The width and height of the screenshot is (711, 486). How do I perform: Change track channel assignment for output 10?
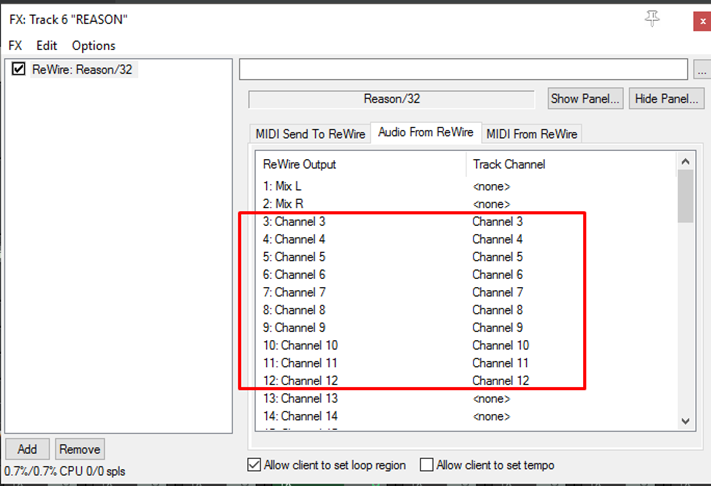click(501, 345)
